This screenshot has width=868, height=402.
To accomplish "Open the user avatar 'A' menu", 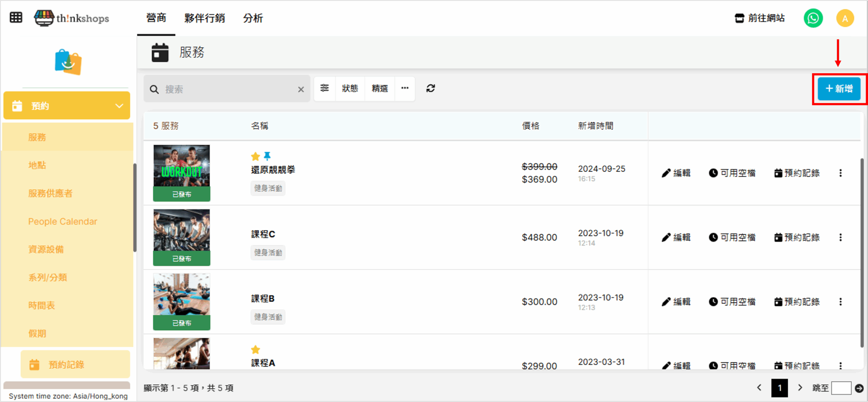I will click(845, 18).
